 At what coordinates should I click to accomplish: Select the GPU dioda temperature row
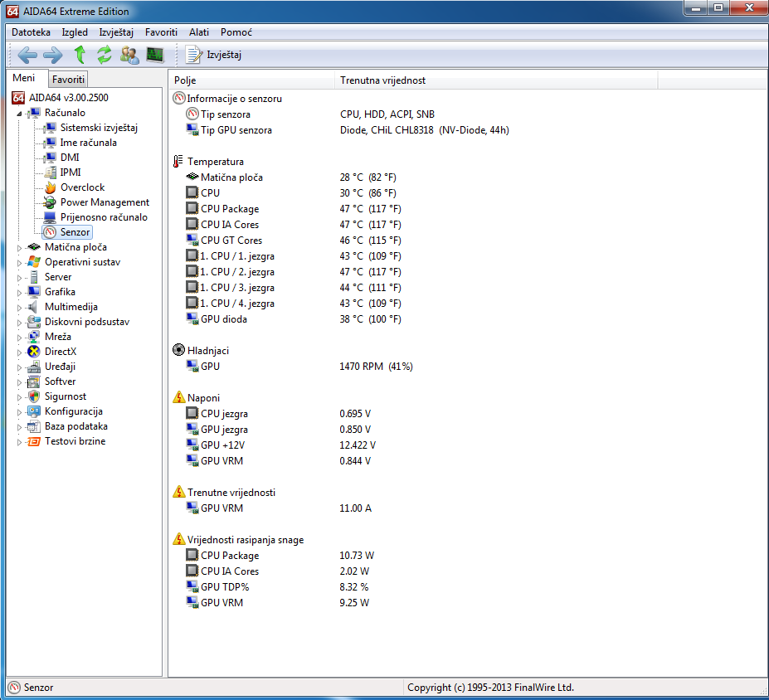click(x=469, y=319)
